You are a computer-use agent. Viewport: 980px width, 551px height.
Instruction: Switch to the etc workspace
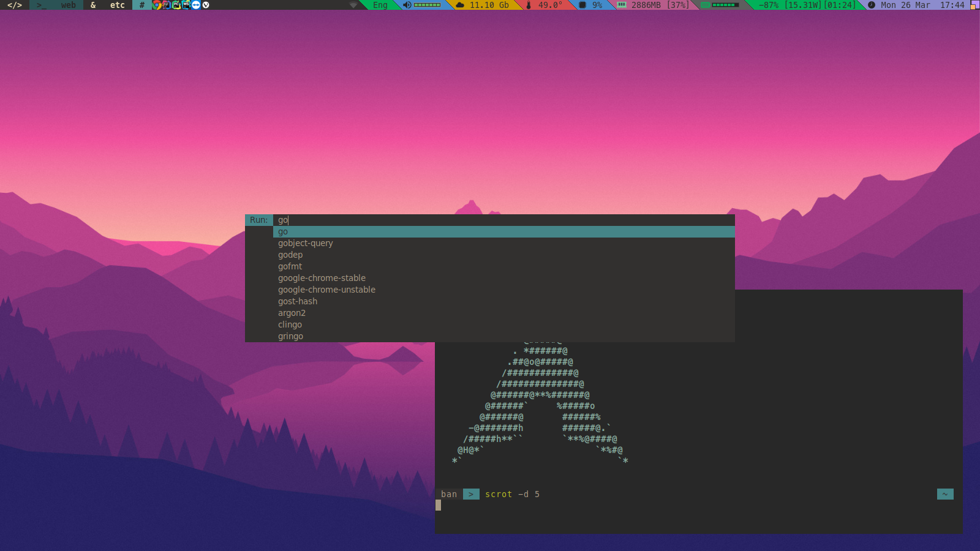117,5
